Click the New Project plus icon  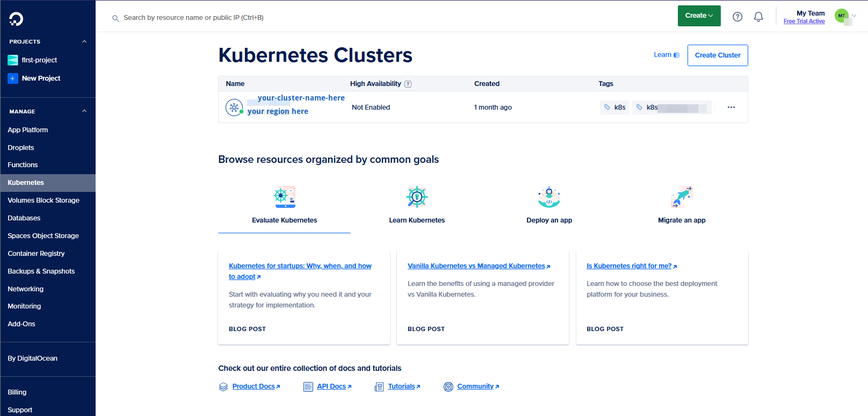13,78
